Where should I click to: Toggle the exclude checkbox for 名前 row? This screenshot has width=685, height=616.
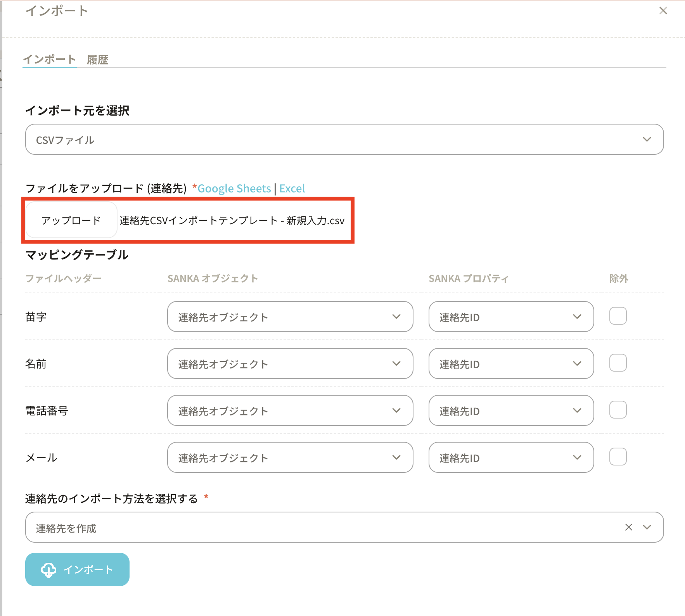click(x=618, y=363)
